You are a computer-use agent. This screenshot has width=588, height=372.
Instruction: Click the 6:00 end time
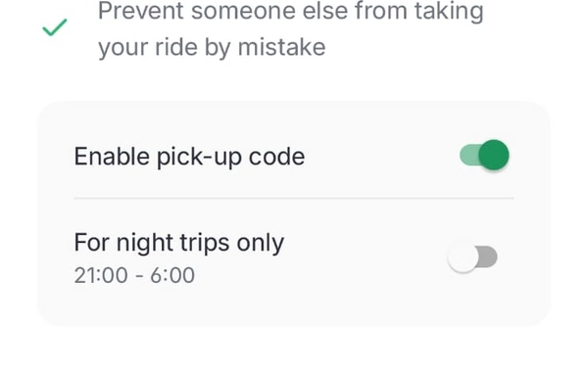pyautogui.click(x=172, y=275)
